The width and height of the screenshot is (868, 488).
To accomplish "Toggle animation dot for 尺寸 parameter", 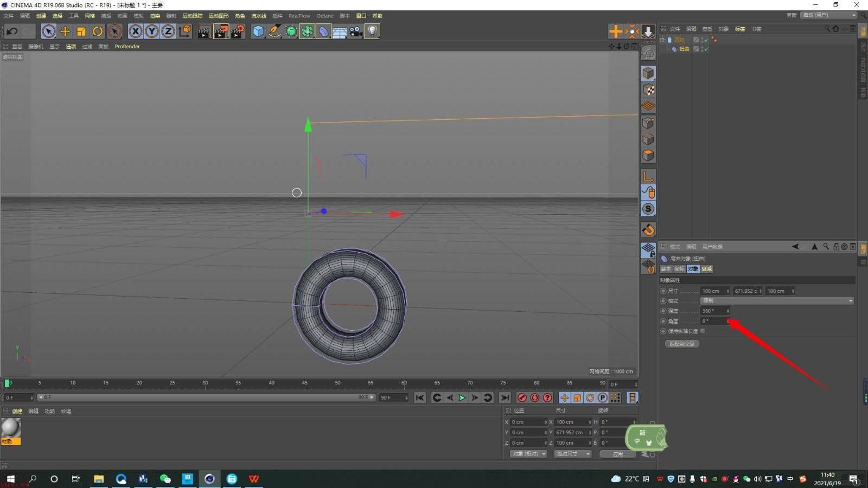I will (x=663, y=291).
